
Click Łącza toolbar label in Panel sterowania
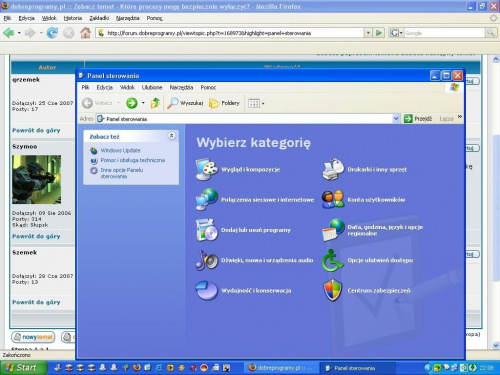tap(446, 119)
